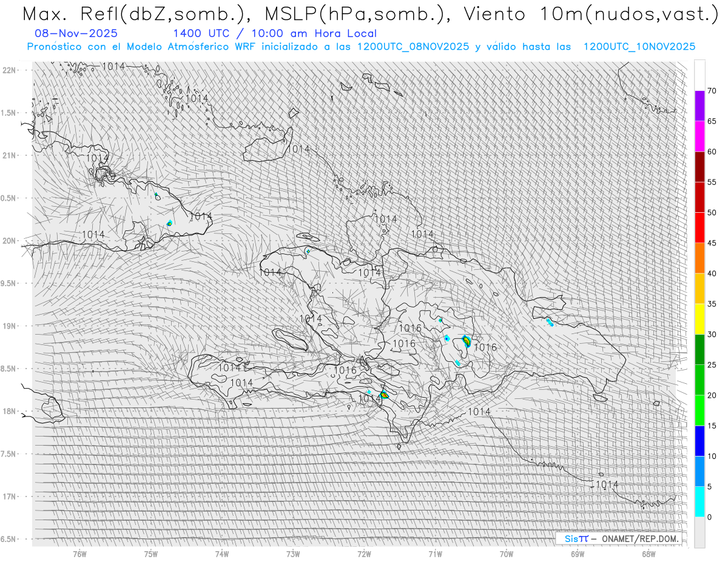
Task: Click the '30' colorbar tick label
Action: pyautogui.click(x=712, y=334)
